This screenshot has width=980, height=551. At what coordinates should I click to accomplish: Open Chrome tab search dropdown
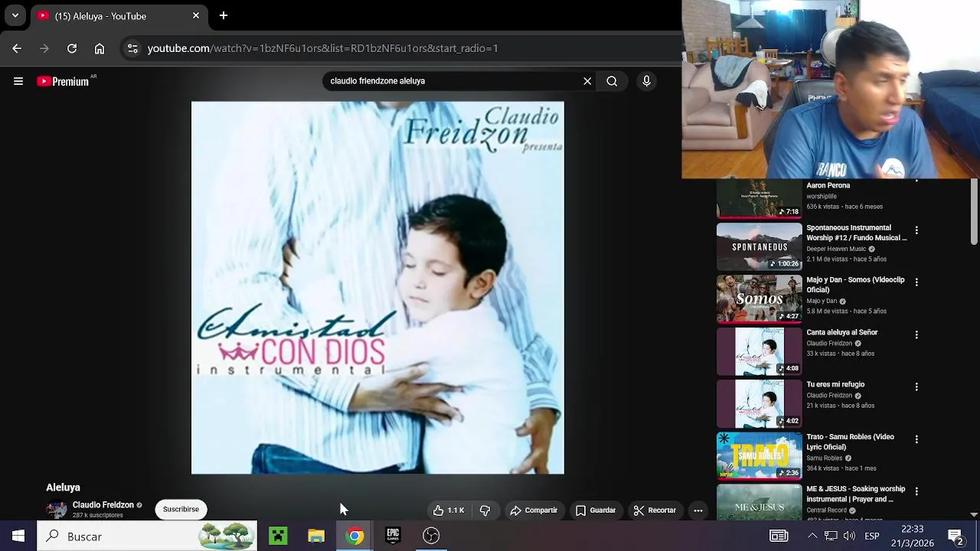[15, 15]
